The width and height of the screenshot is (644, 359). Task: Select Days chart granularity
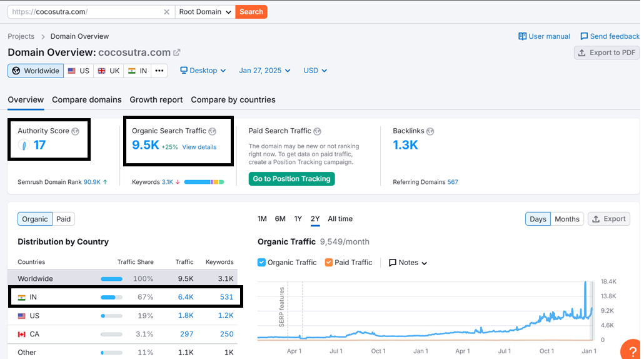pos(538,219)
